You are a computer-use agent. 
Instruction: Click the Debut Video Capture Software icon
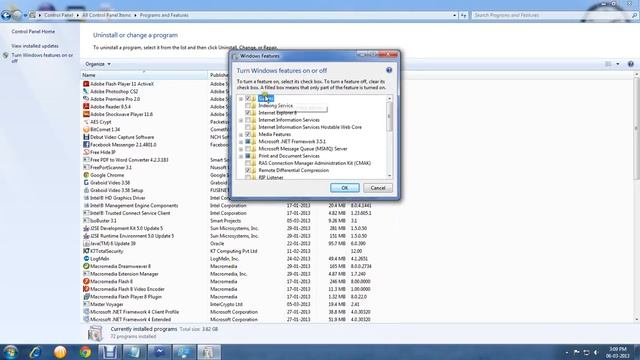pyautogui.click(x=86, y=137)
